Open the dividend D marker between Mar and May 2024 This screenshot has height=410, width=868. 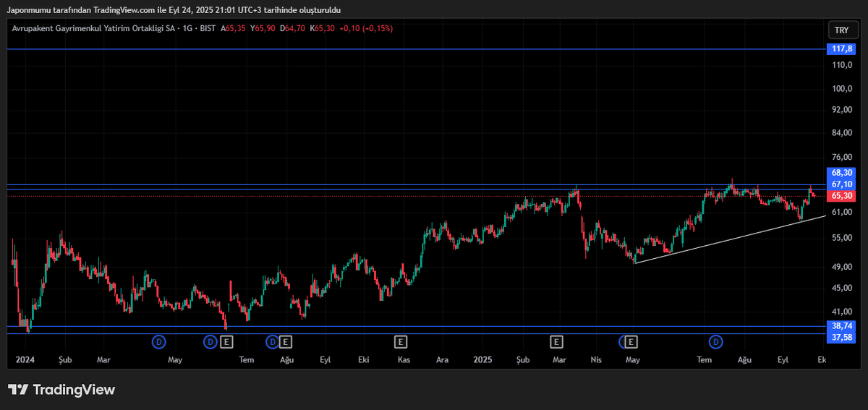tap(158, 341)
